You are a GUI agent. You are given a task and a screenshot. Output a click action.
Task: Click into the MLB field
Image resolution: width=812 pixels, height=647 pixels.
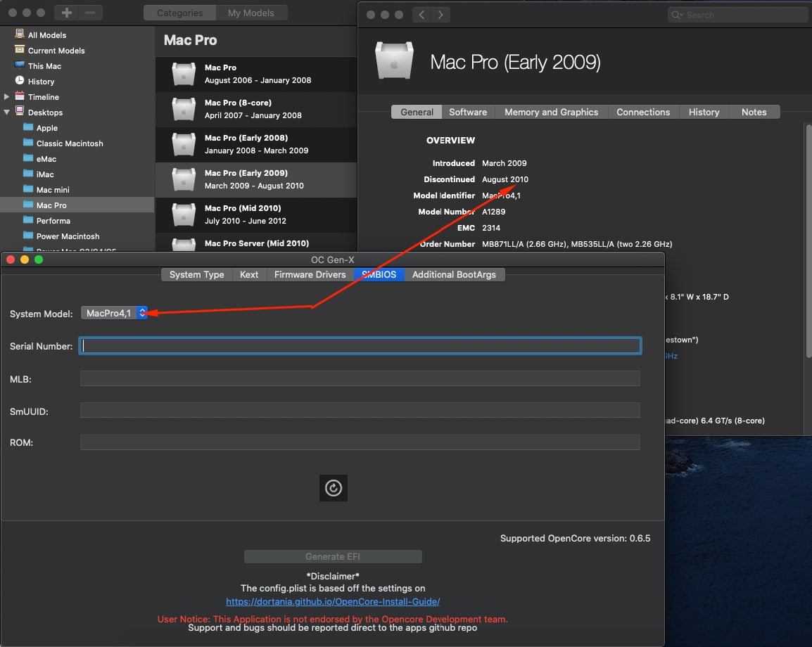click(360, 378)
